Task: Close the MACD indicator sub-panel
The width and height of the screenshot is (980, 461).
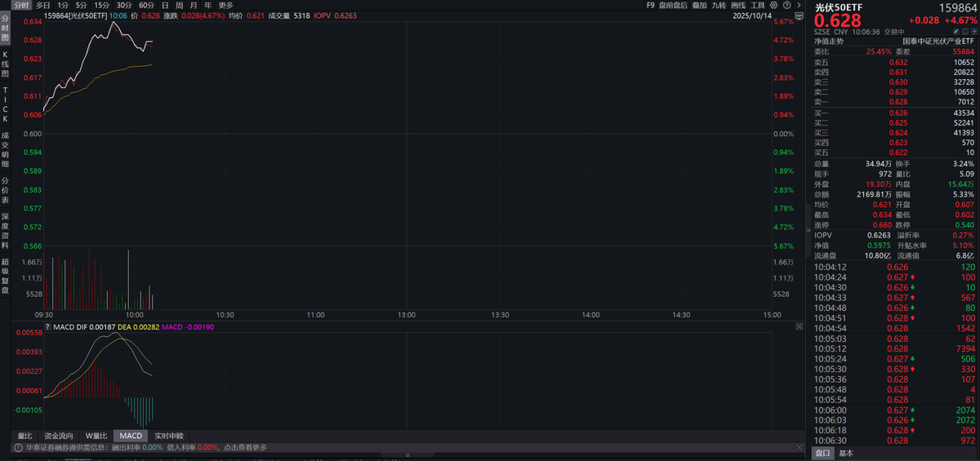Action: (800, 326)
